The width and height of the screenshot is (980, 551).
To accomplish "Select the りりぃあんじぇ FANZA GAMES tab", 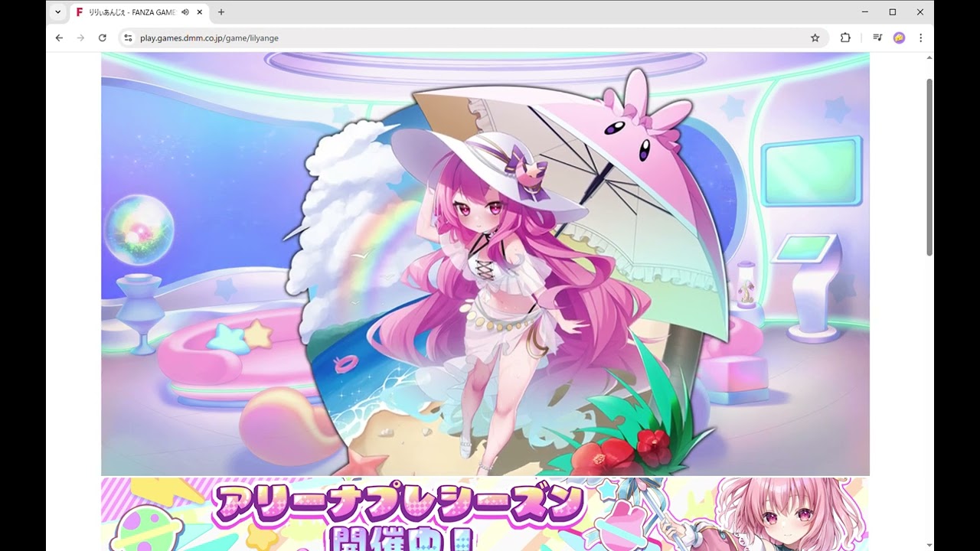I will pos(138,12).
